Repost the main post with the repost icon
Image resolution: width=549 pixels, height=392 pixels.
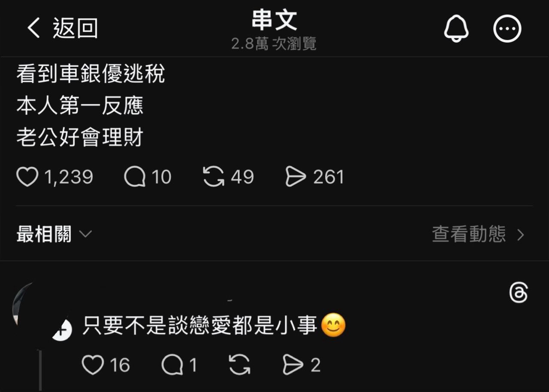click(214, 177)
